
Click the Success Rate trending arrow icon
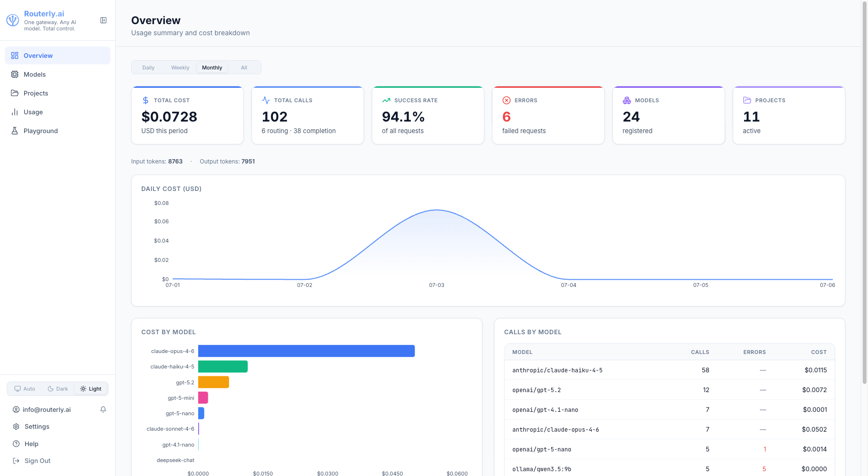(386, 100)
